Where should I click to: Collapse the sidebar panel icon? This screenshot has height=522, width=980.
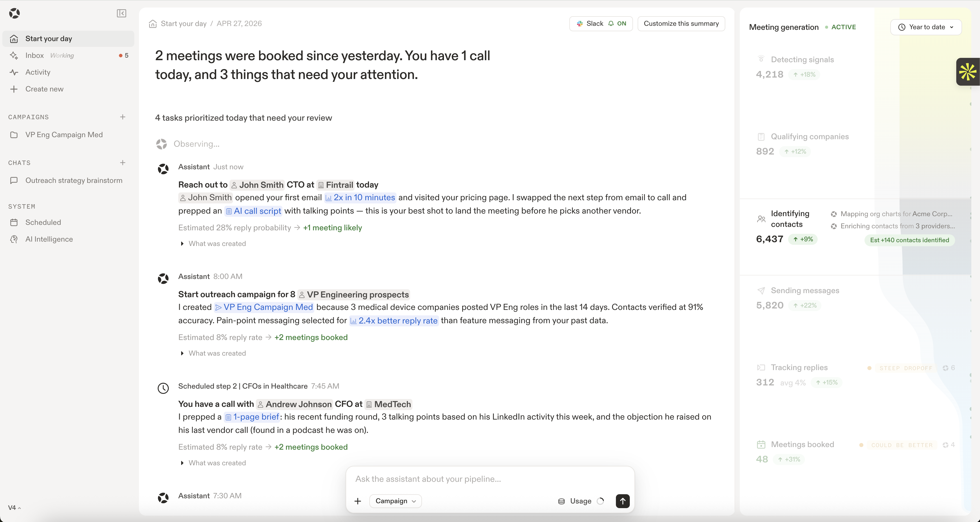[121, 13]
